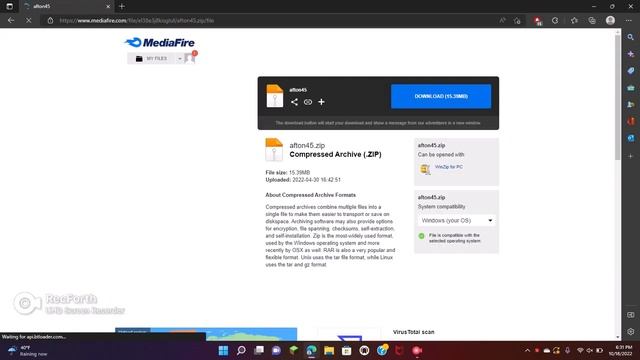Open the Favorites star list icon
This screenshot has height=360, width=640.
pos(574,20)
